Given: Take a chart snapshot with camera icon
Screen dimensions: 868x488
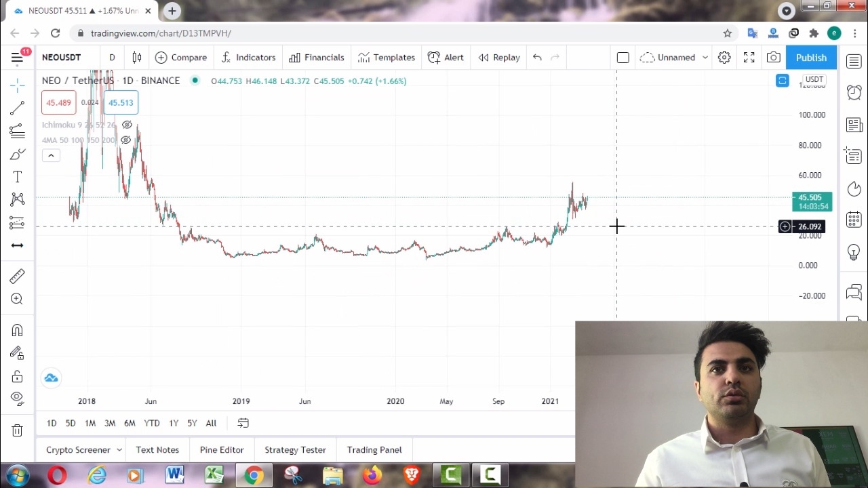Looking at the screenshot, I should pyautogui.click(x=773, y=58).
